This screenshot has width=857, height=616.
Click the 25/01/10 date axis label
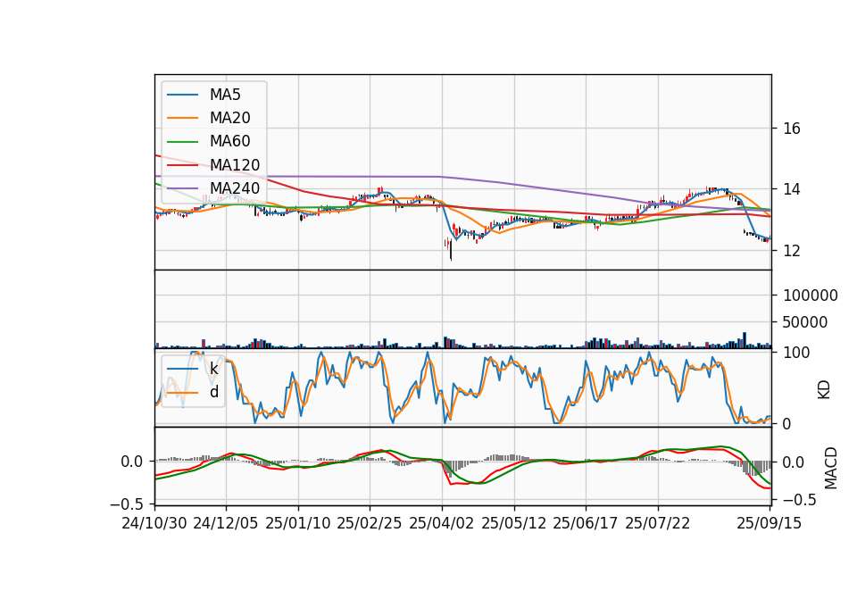pyautogui.click(x=298, y=523)
